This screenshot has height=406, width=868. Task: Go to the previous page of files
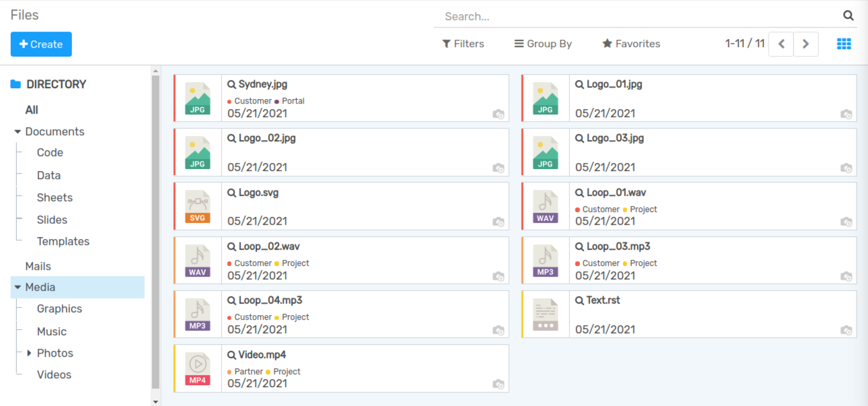point(781,44)
